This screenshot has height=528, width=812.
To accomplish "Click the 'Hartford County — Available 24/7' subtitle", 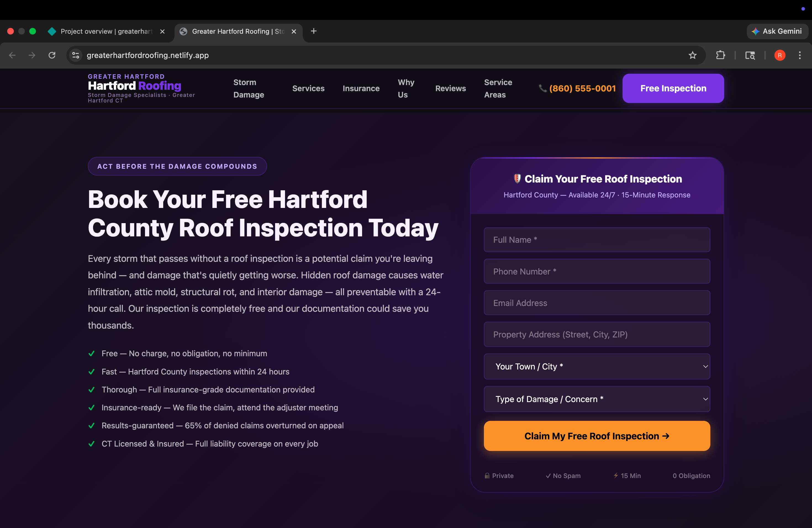I will tap(597, 195).
